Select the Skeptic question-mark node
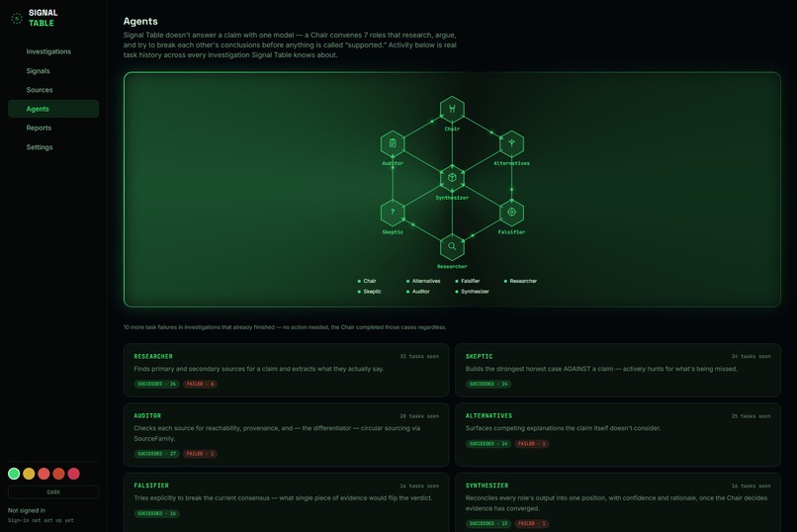 click(x=393, y=212)
